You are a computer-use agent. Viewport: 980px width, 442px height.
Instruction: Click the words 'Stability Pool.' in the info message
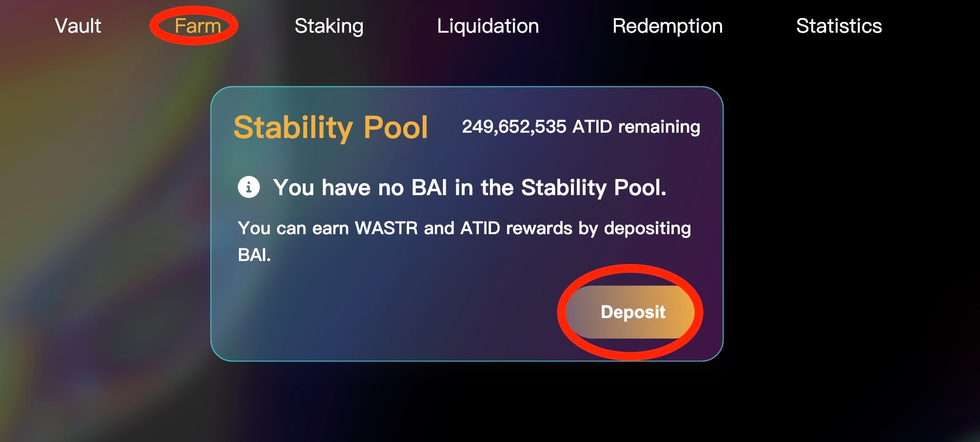593,188
